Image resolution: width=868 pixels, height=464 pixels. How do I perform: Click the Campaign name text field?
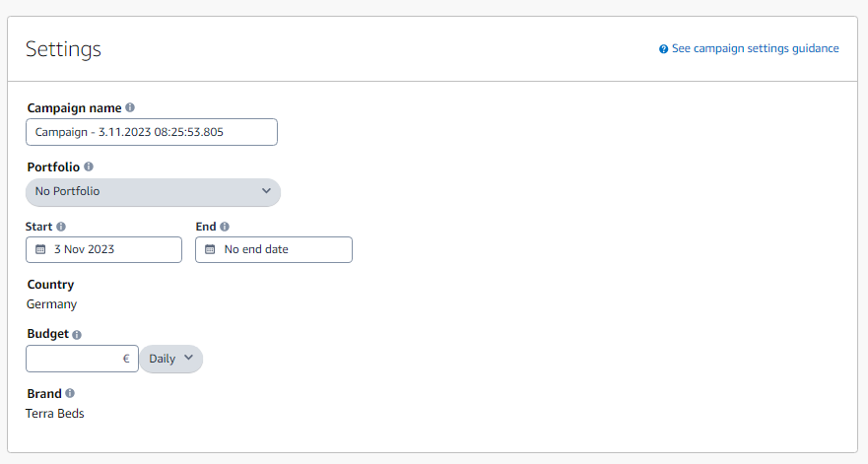[152, 132]
